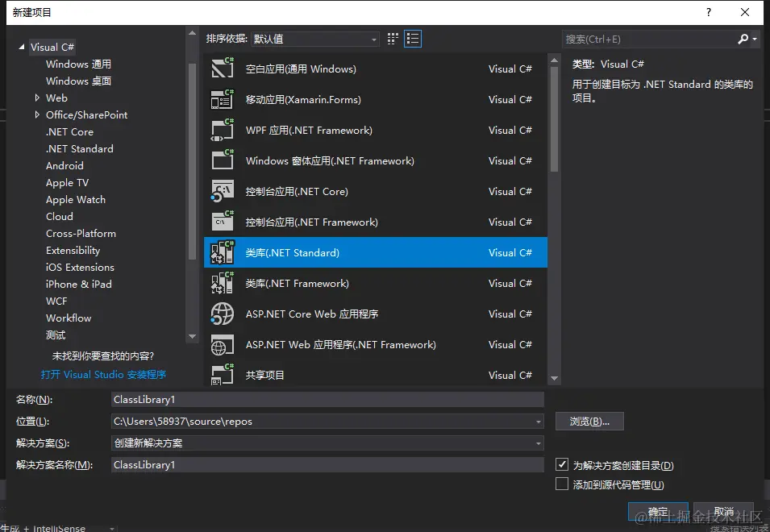
Task: Select 测试 category
Action: 56,335
